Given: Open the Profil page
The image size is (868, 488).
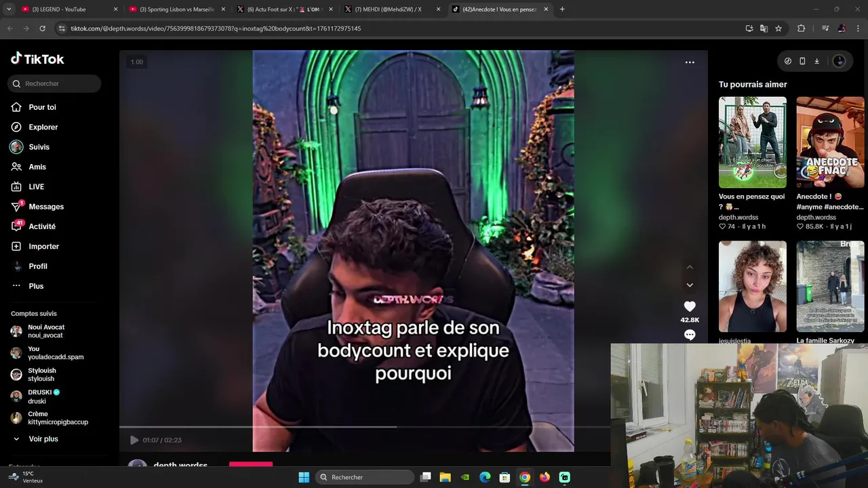Looking at the screenshot, I should point(38,266).
